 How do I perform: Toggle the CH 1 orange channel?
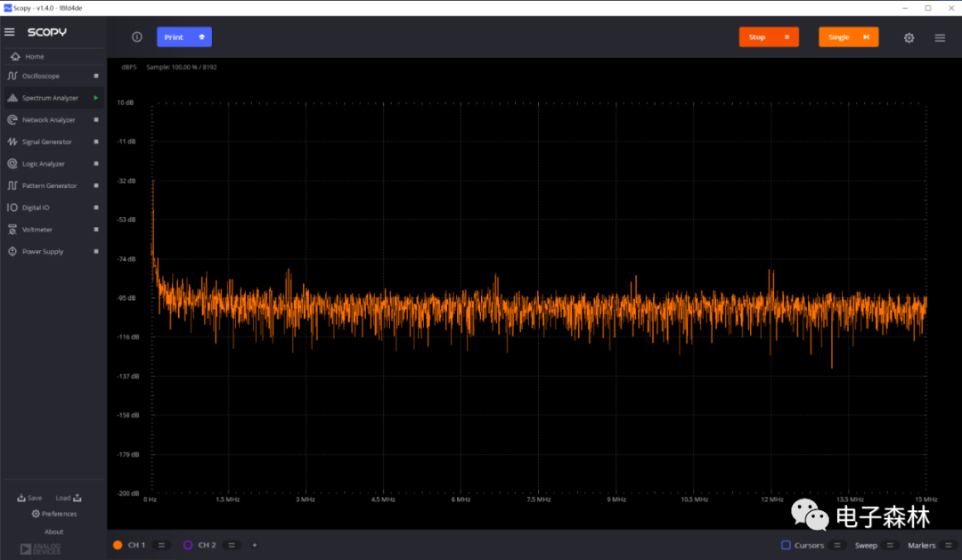click(118, 545)
